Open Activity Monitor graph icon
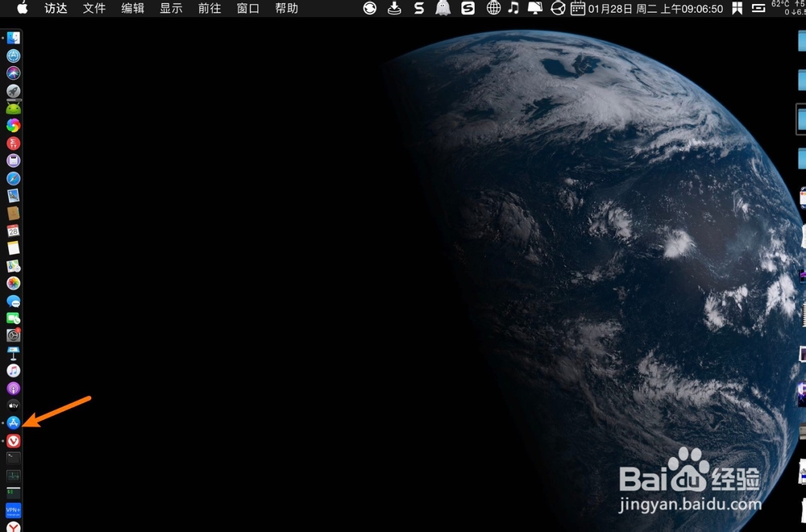The width and height of the screenshot is (806, 532). pyautogui.click(x=14, y=476)
